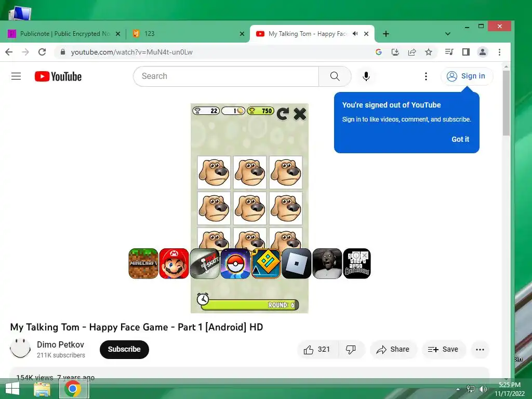
Task: Click the Geometry Dash ad icon
Action: tap(265, 263)
